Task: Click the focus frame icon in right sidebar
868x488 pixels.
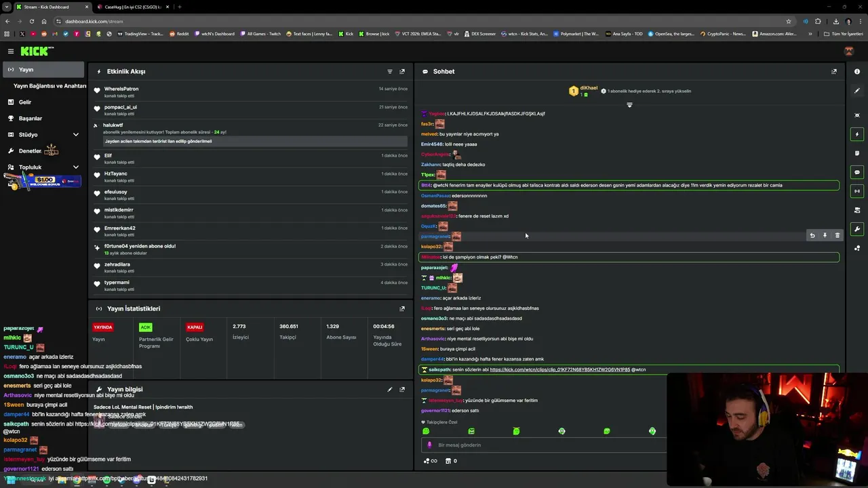Action: [x=857, y=115]
